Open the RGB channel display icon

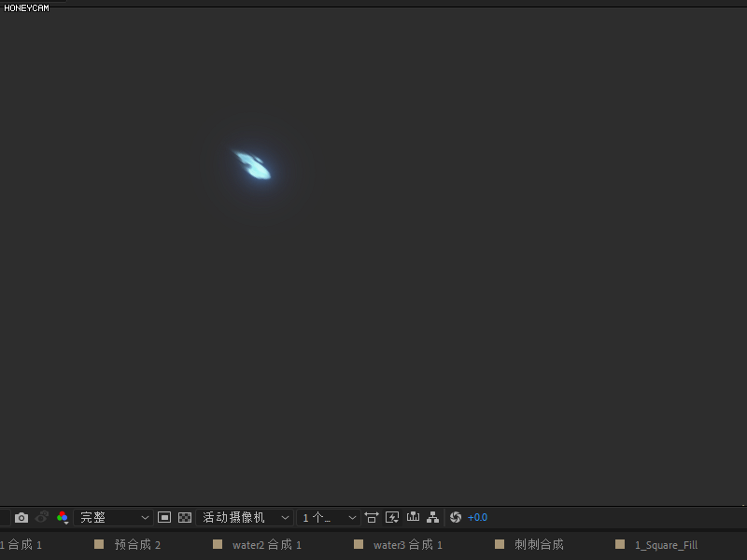point(63,518)
